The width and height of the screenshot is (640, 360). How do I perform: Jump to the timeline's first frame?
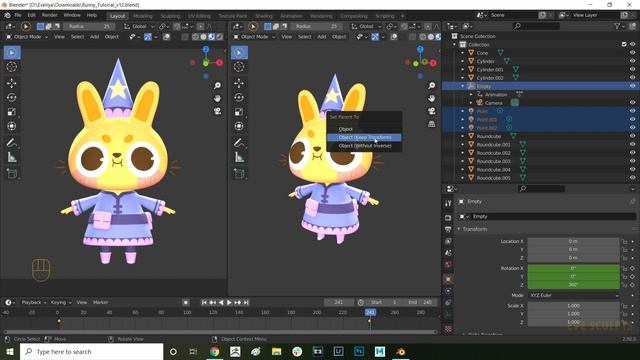[204, 302]
